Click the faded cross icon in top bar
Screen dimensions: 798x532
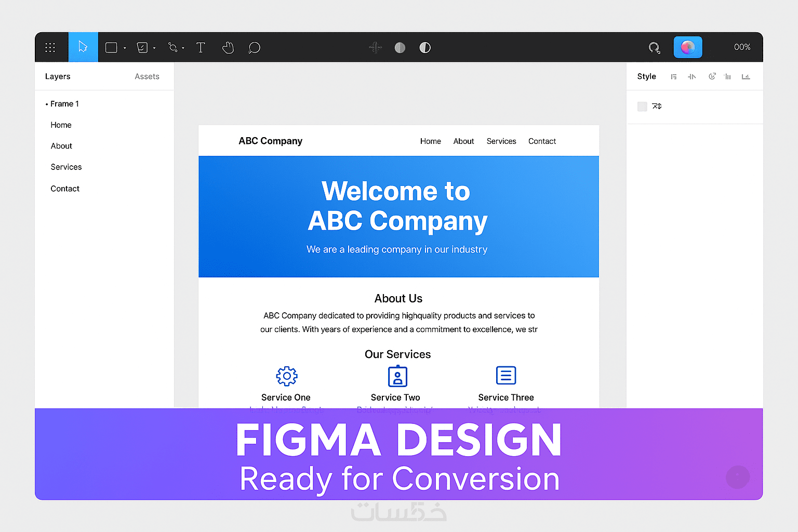pyautogui.click(x=375, y=48)
